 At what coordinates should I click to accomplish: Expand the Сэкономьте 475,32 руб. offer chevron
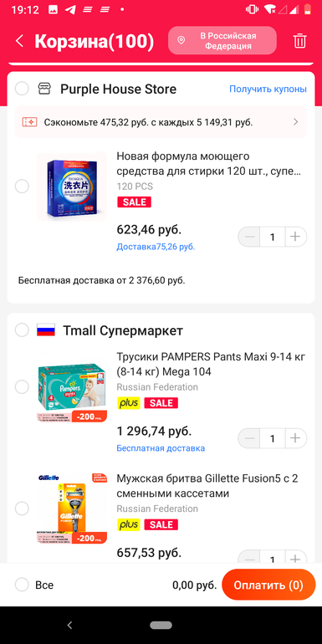(296, 122)
